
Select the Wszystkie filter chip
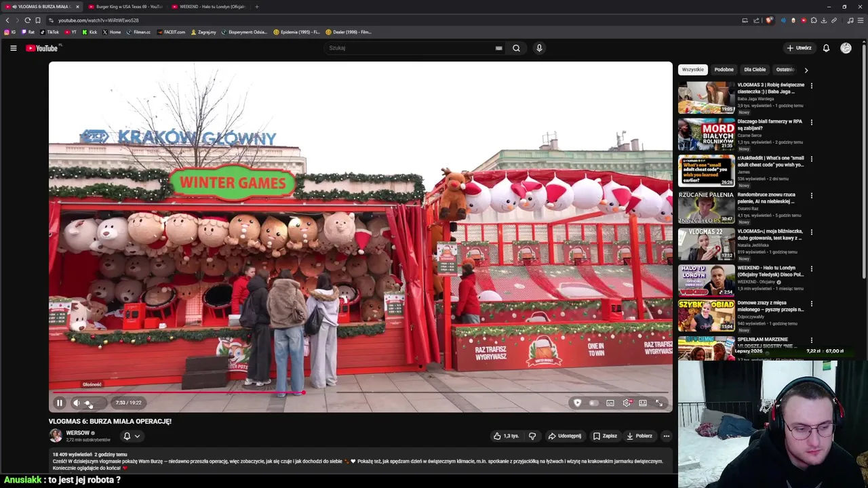tap(693, 70)
